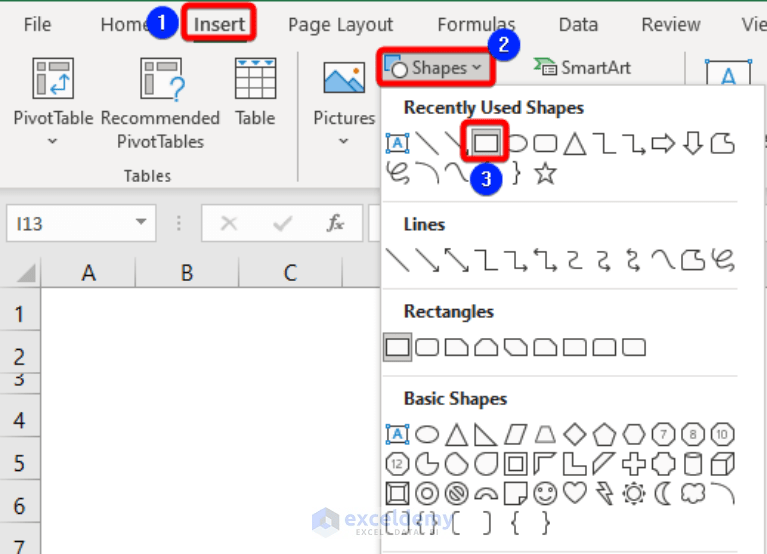Screen dimensions: 767x554
Task: Pick Rectangle in Recently Used Shapes
Action: point(486,144)
